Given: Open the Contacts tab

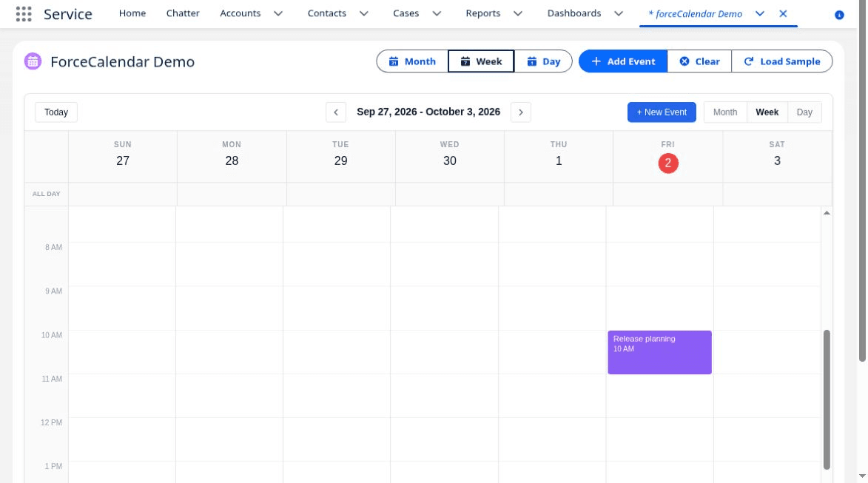Looking at the screenshot, I should (x=326, y=13).
